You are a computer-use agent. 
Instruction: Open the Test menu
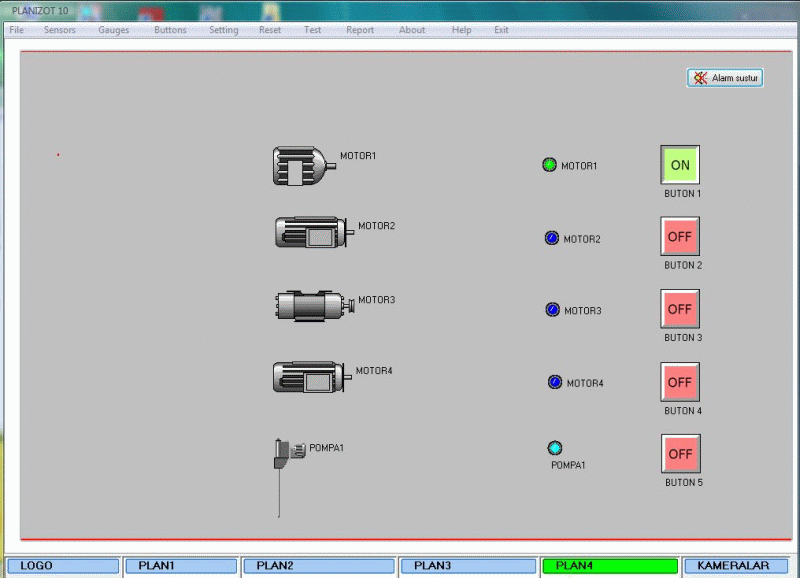(312, 30)
